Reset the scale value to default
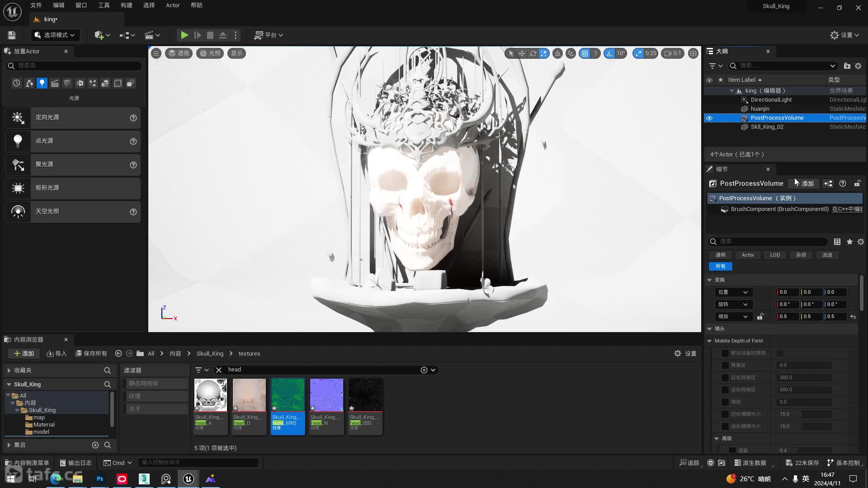Screen dimensions: 868x488 (x=853, y=317)
